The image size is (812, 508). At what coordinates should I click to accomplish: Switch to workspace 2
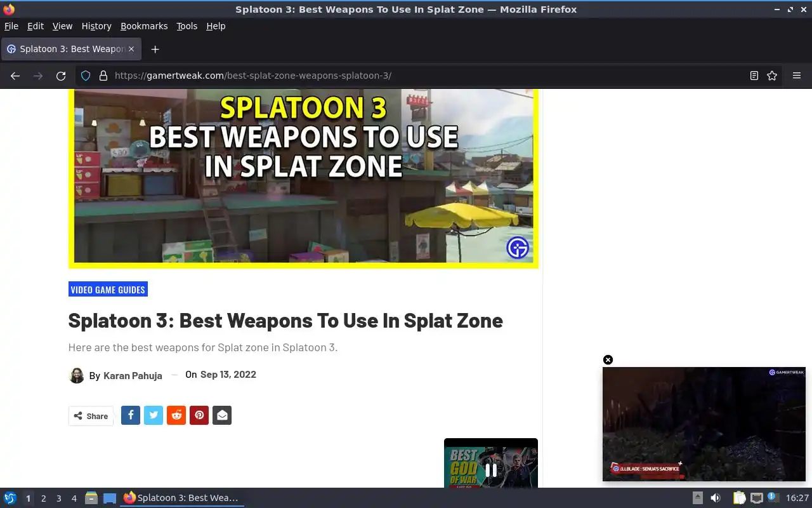click(43, 498)
